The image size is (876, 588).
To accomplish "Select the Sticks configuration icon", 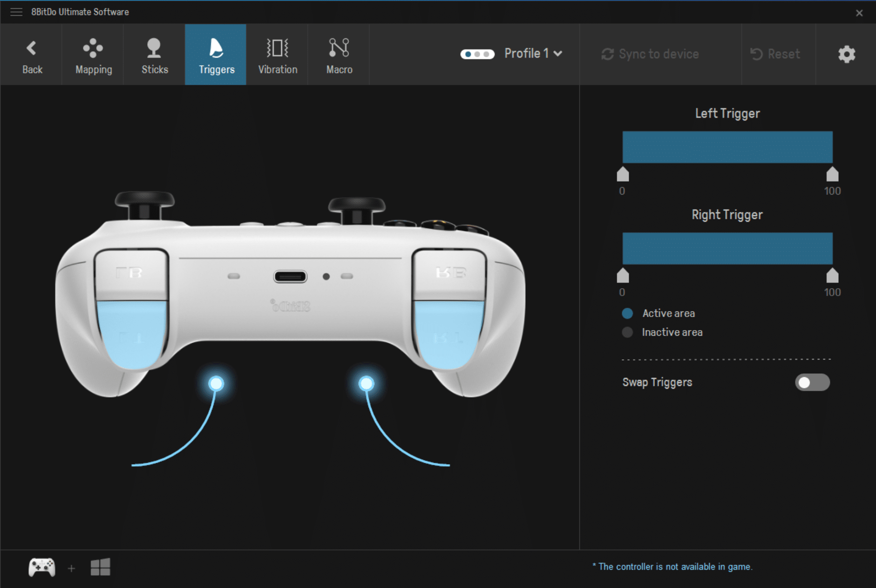I will 154,54.
